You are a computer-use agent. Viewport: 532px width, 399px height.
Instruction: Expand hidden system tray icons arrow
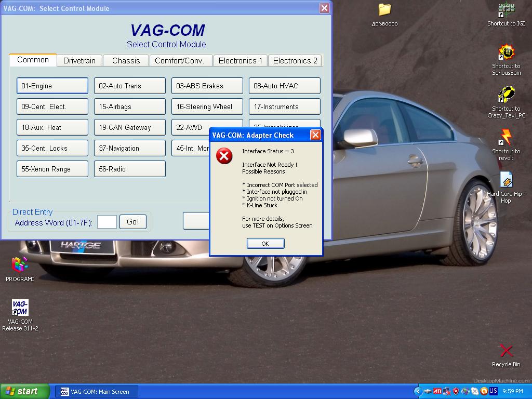418,391
